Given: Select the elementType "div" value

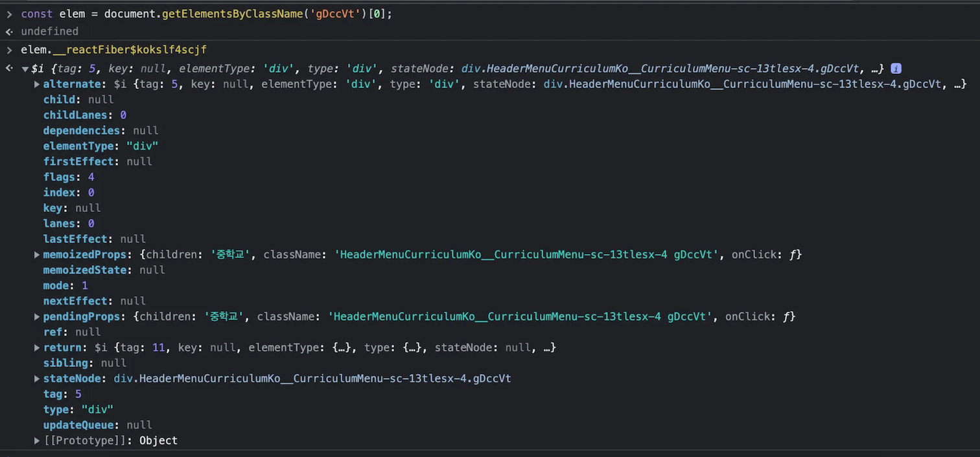Looking at the screenshot, I should [x=142, y=146].
